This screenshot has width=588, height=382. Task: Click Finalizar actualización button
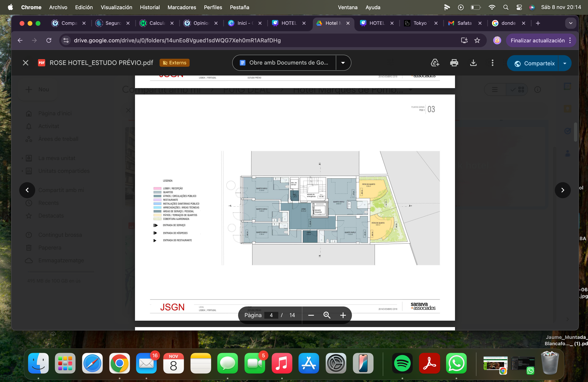click(x=537, y=41)
